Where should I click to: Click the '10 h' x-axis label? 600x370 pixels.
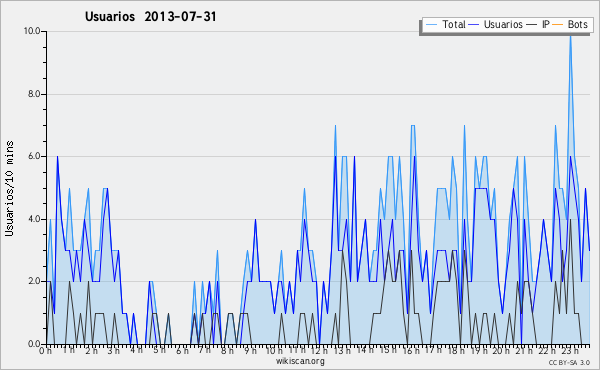point(274,351)
